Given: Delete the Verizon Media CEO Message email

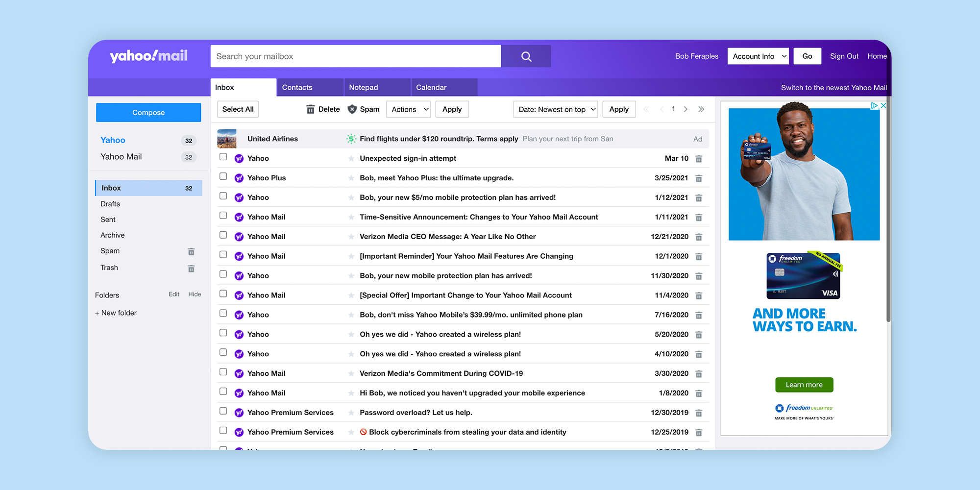Looking at the screenshot, I should click(x=699, y=237).
